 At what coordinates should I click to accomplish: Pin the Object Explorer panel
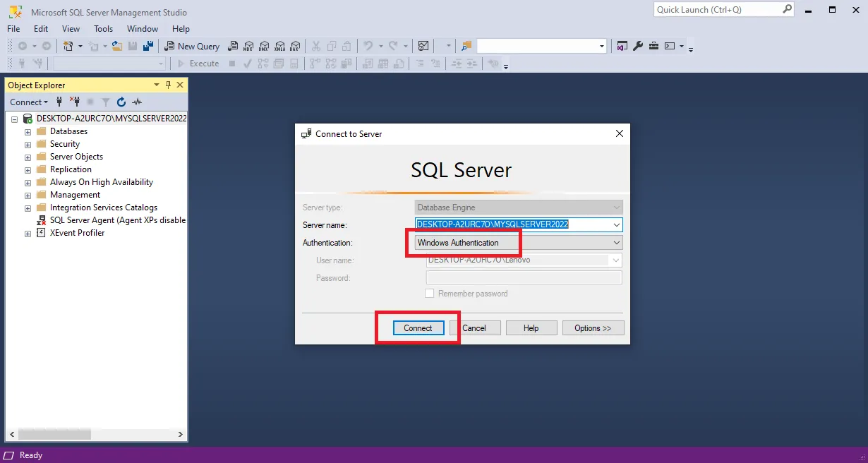[168, 85]
